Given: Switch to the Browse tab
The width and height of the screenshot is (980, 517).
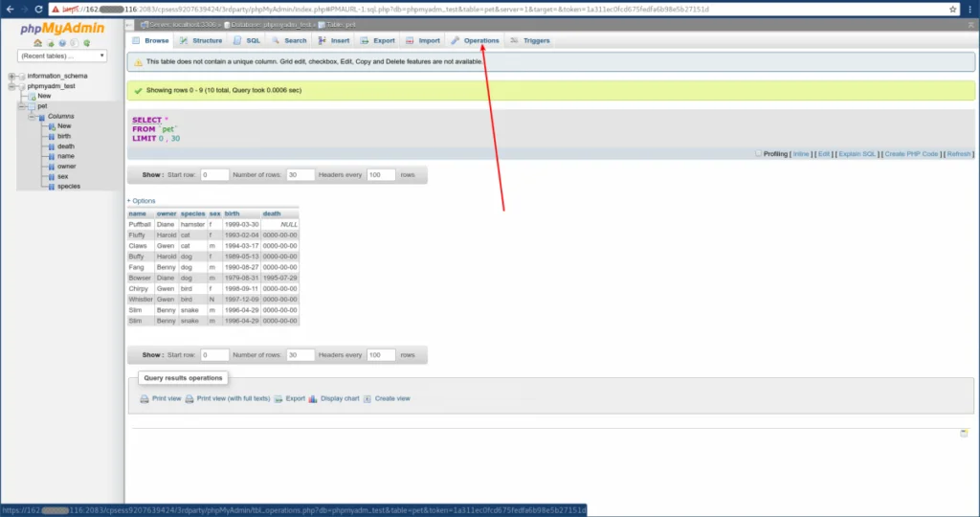Looking at the screenshot, I should click(x=150, y=40).
